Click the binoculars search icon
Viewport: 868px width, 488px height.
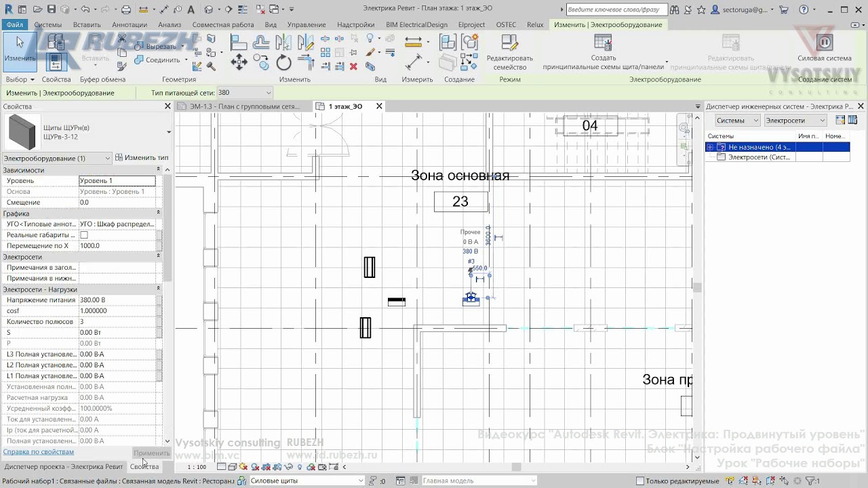coord(675,9)
